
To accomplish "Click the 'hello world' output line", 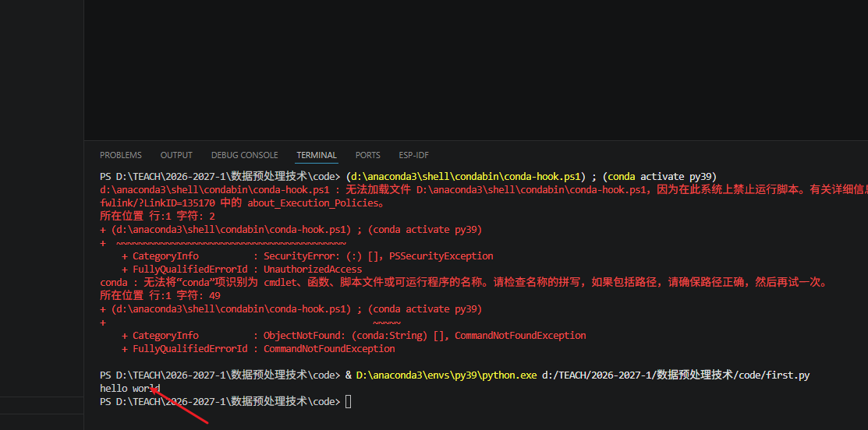I will (x=130, y=389).
